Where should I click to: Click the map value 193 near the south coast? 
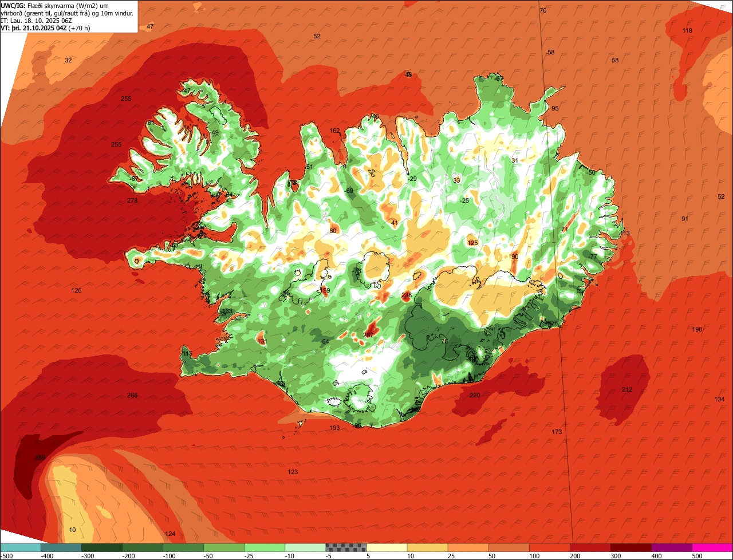(334, 428)
